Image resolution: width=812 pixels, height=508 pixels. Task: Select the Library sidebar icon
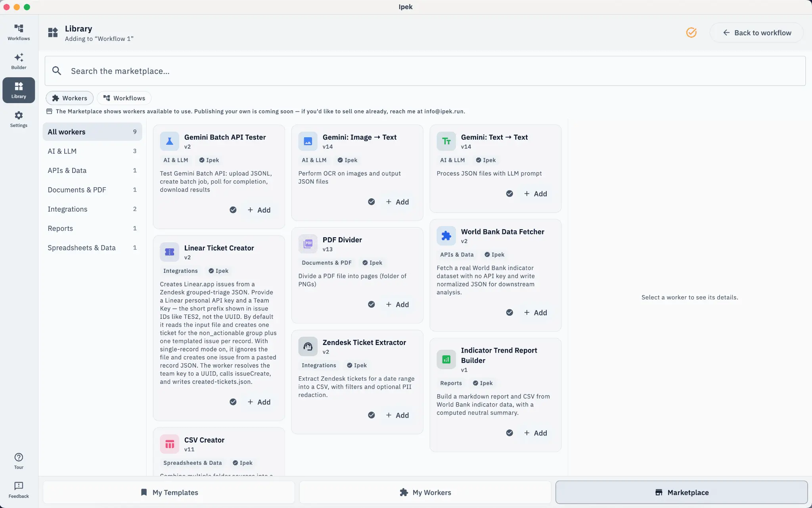(19, 90)
